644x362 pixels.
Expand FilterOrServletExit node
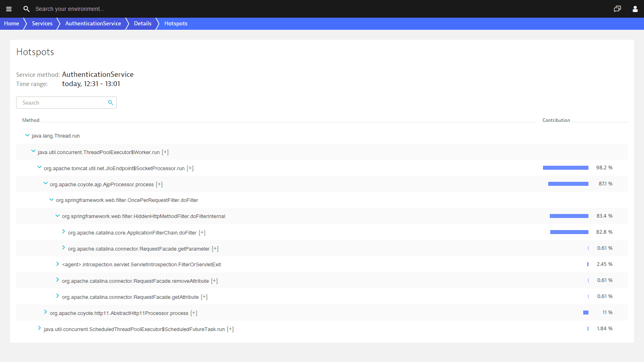coord(58,264)
